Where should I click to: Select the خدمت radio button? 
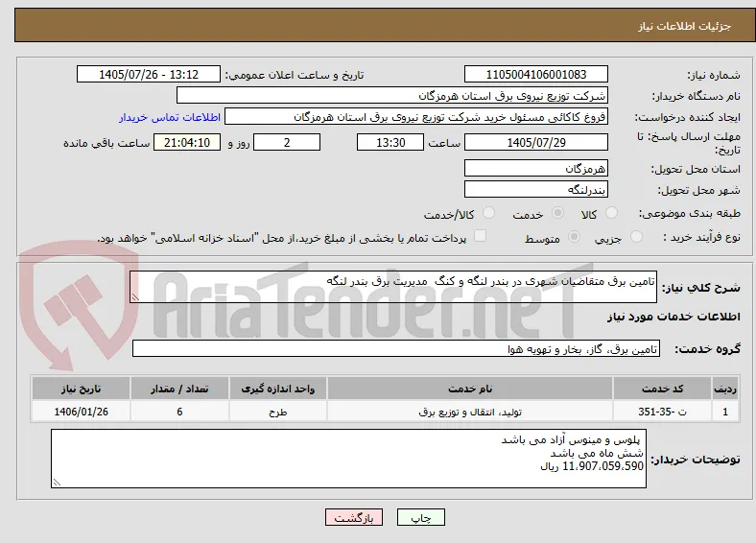pyautogui.click(x=557, y=213)
